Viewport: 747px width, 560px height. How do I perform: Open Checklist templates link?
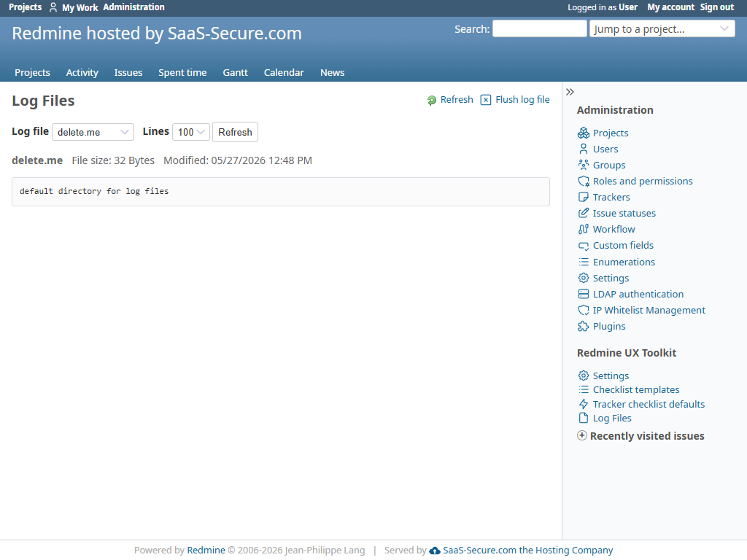click(636, 389)
